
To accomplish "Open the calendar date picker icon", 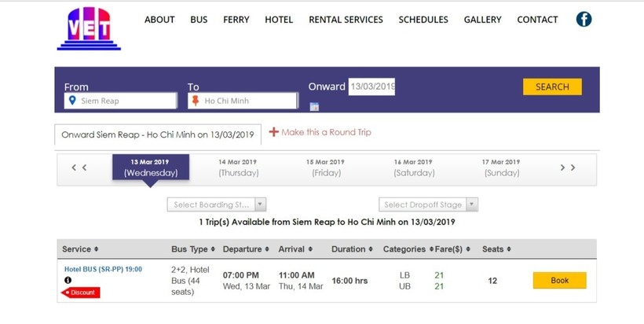I will [314, 106].
